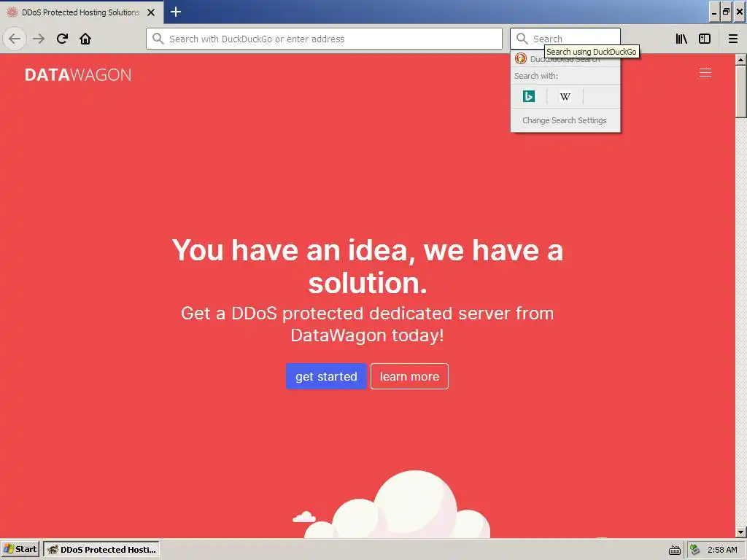The image size is (747, 560).
Task: Click the DATAWAGON logo
Action: [x=78, y=75]
